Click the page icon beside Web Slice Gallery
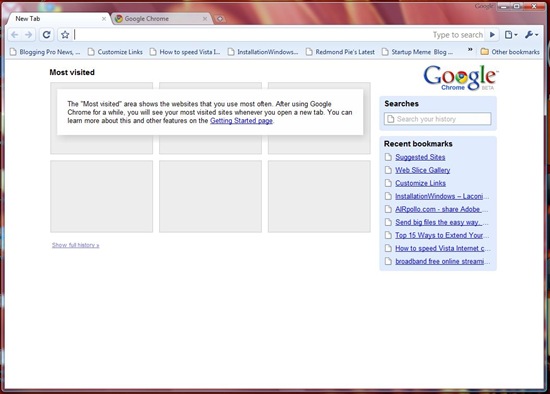The width and height of the screenshot is (550, 394). point(388,170)
